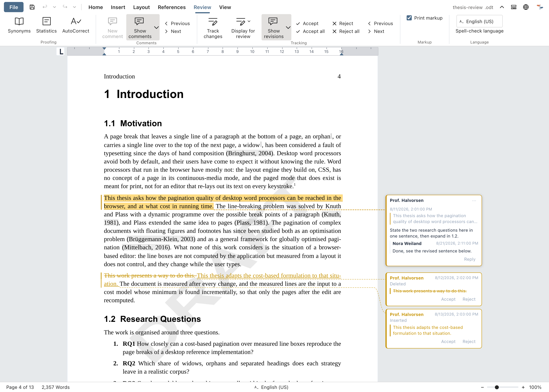The width and height of the screenshot is (549, 392).
Task: Click the highlighted commented sentence
Action: tap(223, 202)
